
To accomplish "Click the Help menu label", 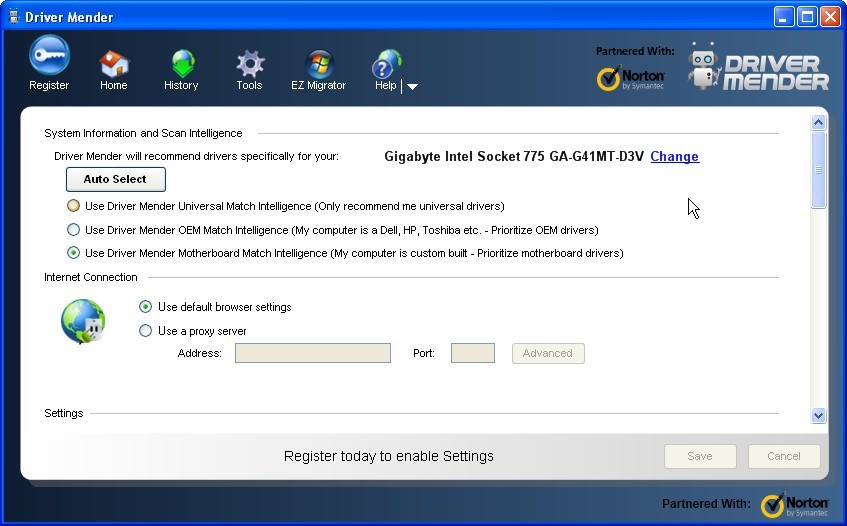I will click(x=386, y=85).
